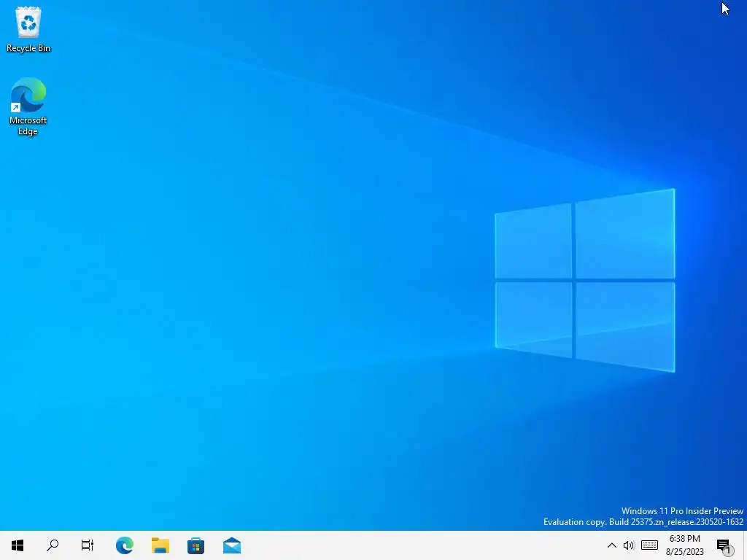Open the touch keyboard tray icon
The height and width of the screenshot is (560, 747).
point(649,545)
